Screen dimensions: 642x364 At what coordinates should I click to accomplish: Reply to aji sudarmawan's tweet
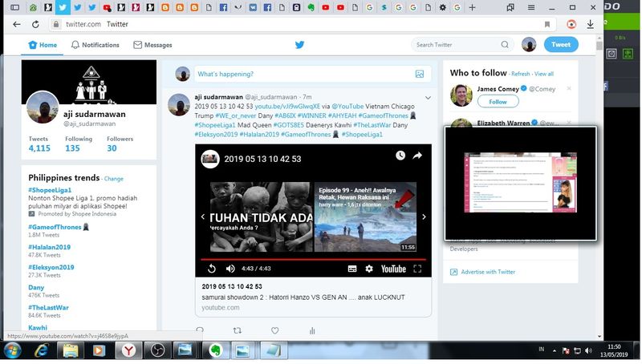click(200, 330)
